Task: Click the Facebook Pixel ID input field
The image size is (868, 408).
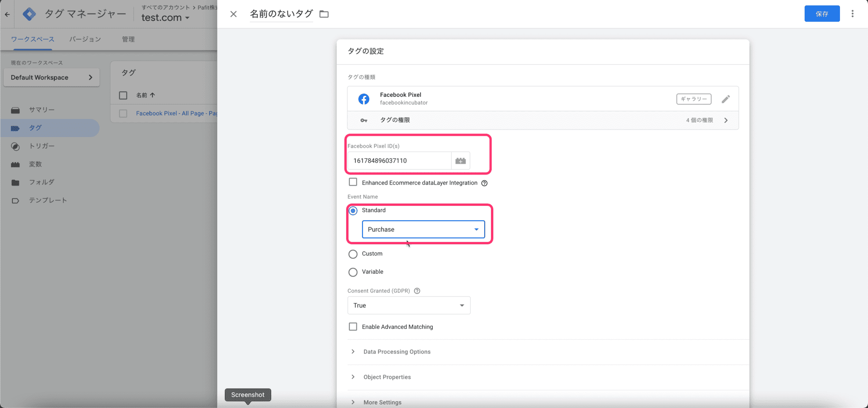Action: pos(399,161)
